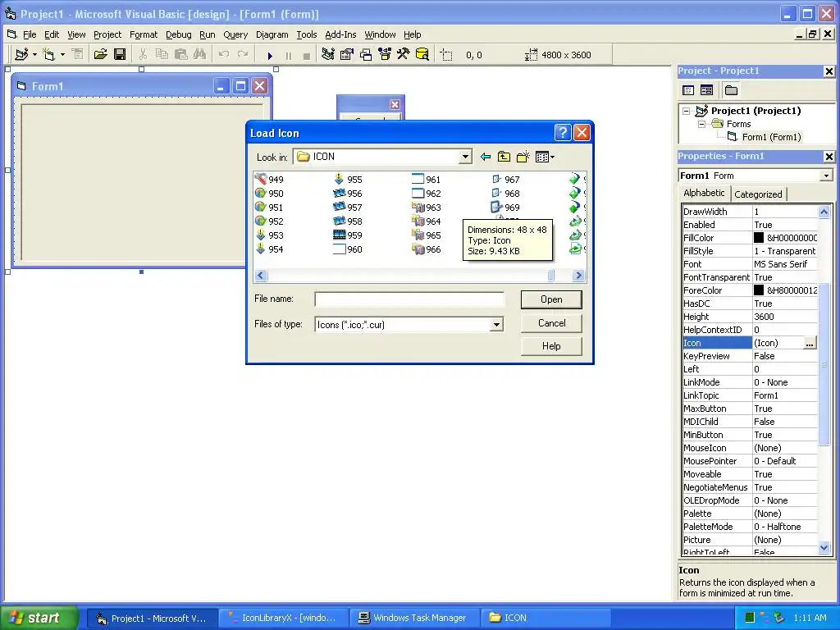Open the Data View Window toolbar icon
The width and height of the screenshot is (840, 630).
422,55
